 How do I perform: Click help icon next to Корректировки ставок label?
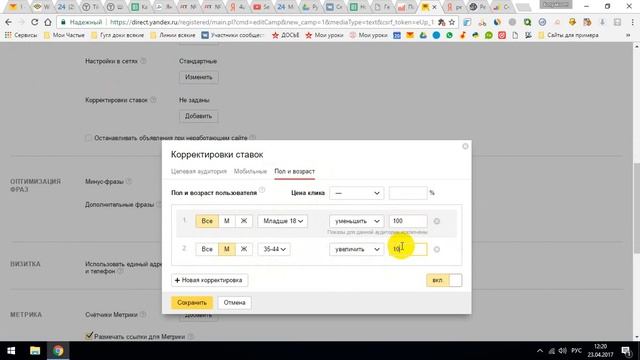coord(153,100)
